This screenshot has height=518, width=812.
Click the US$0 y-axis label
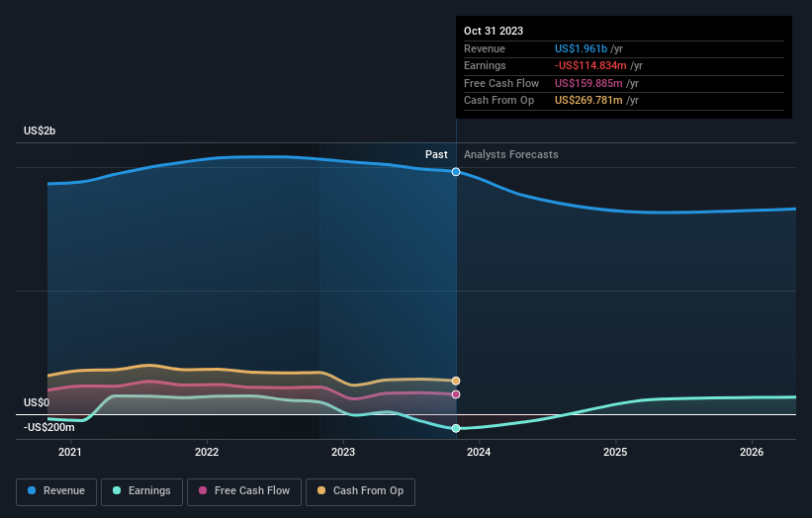[x=37, y=402]
